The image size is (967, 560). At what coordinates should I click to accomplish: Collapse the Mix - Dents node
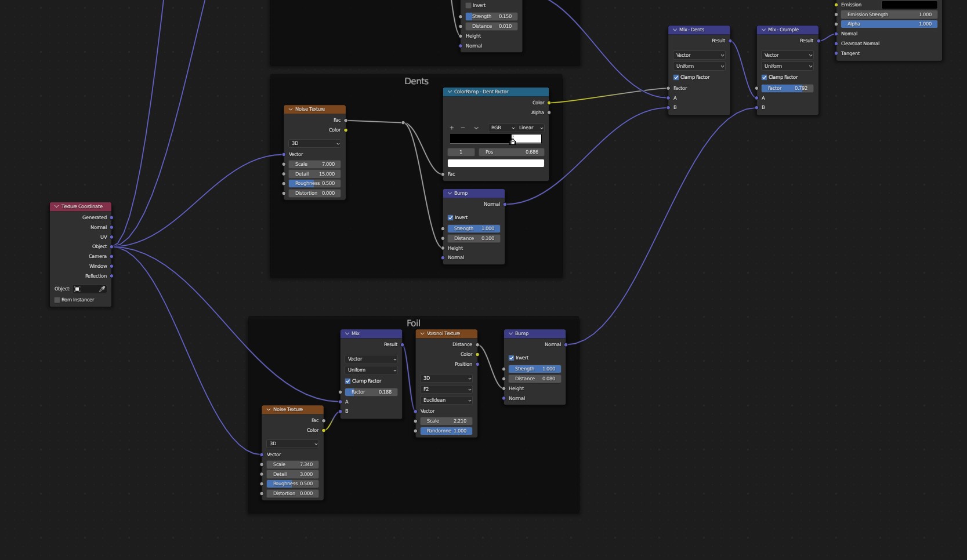point(674,30)
